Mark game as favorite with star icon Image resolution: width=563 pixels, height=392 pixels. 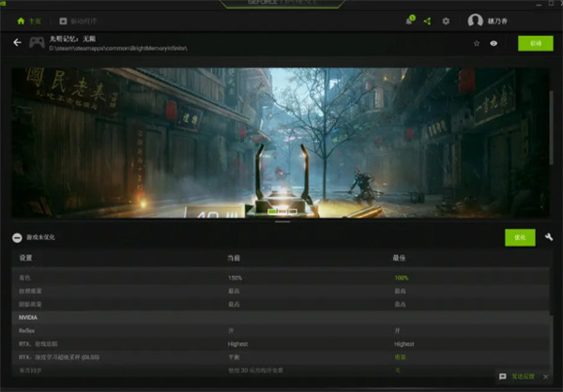click(477, 43)
